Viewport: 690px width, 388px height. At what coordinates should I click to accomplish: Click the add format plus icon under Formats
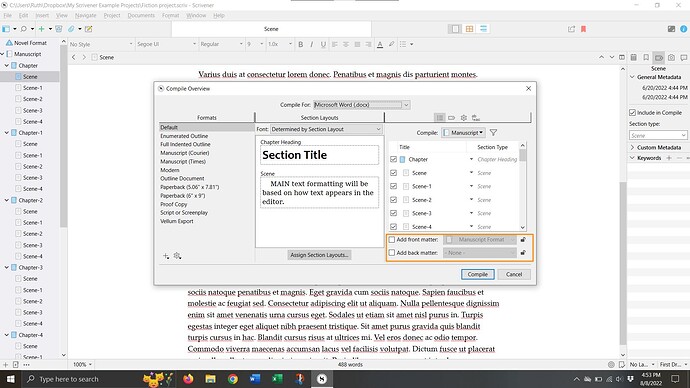click(x=166, y=256)
